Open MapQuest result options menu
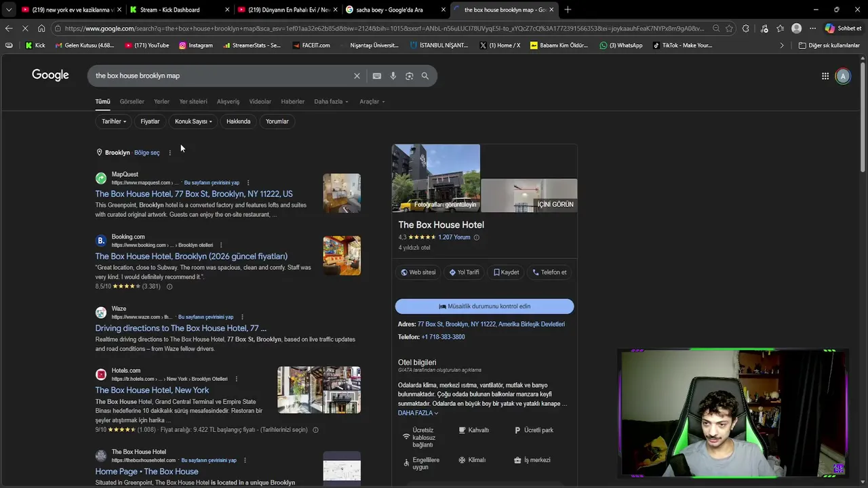The height and width of the screenshot is (488, 868). (248, 182)
